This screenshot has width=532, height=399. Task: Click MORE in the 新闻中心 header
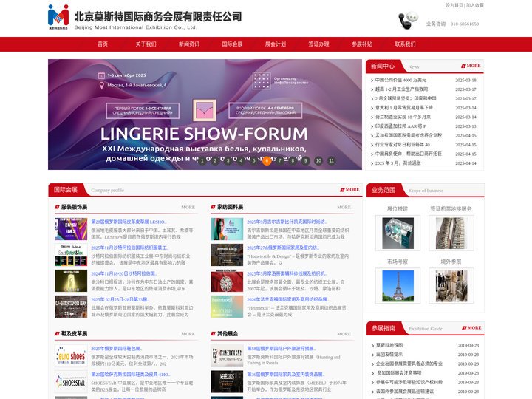pyautogui.click(x=471, y=66)
